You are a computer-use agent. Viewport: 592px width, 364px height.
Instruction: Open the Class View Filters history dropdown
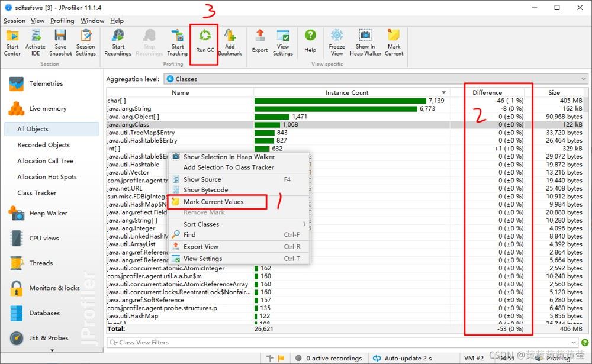[574, 343]
